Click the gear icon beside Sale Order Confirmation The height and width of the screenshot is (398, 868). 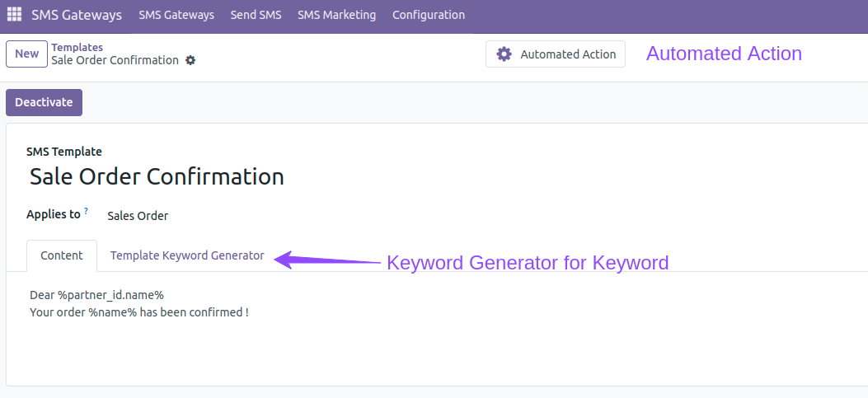coord(190,60)
